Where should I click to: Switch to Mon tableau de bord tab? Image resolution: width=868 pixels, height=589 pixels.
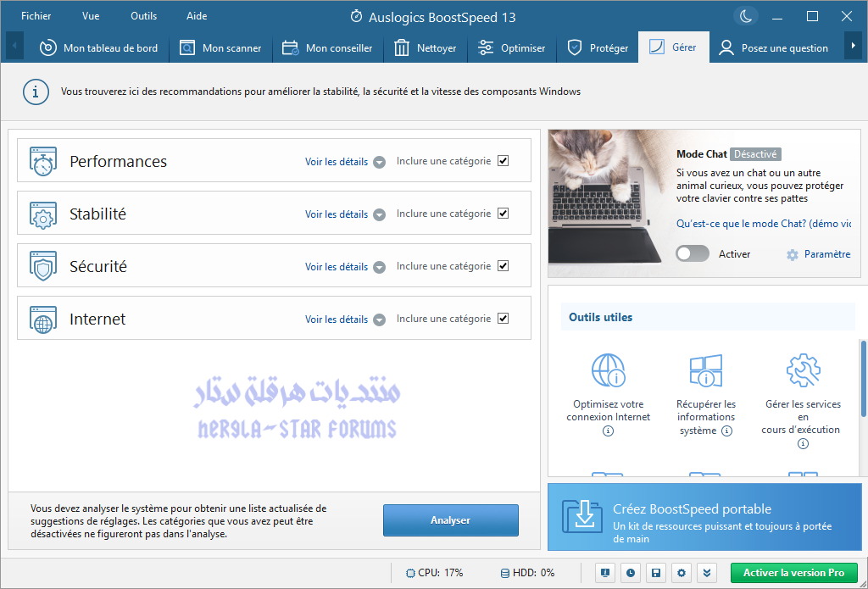click(99, 48)
